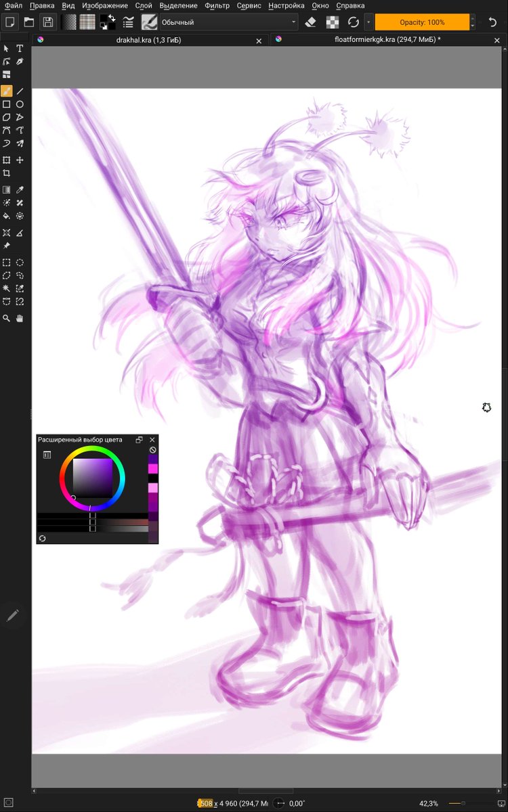Select the Line tool
This screenshot has width=508, height=812.
(x=20, y=91)
